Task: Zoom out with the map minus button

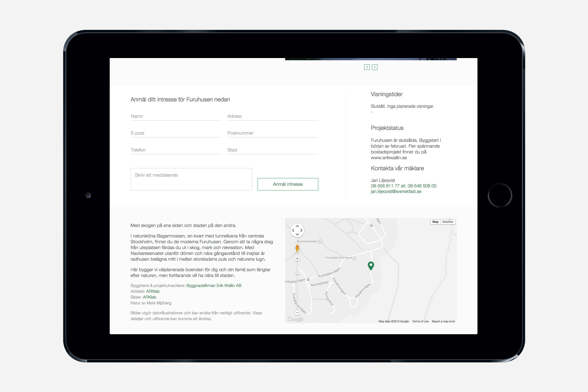Action: (297, 313)
